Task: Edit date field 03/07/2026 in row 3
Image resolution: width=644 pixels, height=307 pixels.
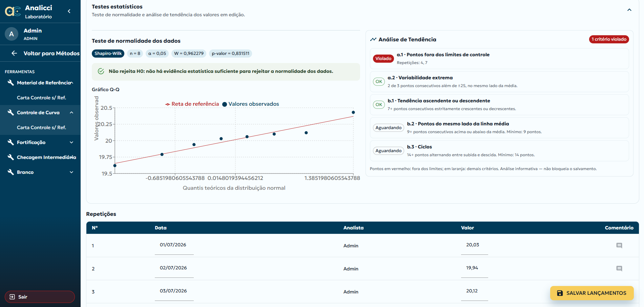Action: 174,291
